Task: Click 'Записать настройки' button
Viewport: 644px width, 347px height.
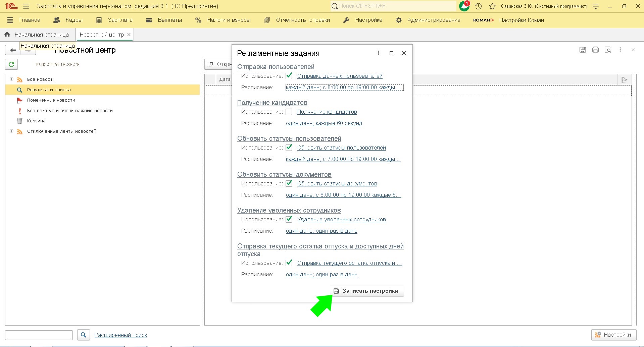Action: (367, 291)
